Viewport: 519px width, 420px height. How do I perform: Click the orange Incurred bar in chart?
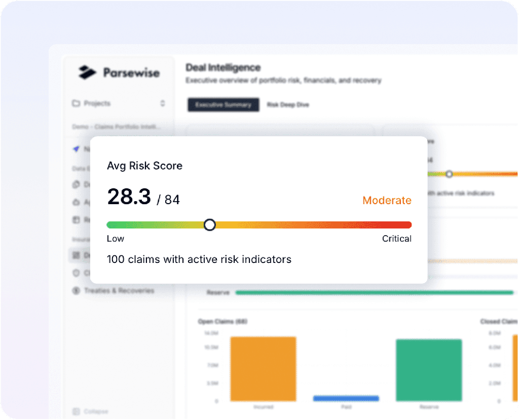click(263, 369)
